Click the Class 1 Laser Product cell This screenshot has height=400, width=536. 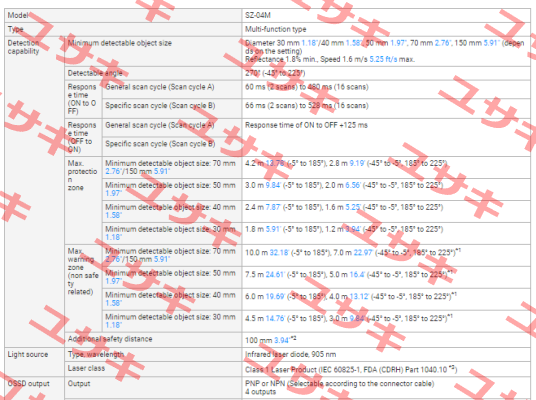pyautogui.click(x=386, y=369)
